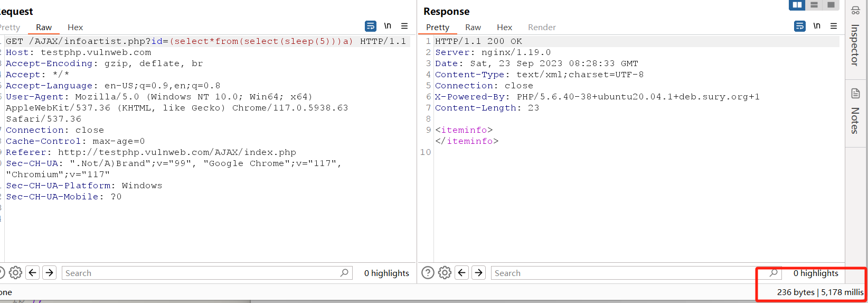Click the Response search magnifier icon
The image size is (868, 303).
coord(774,273)
